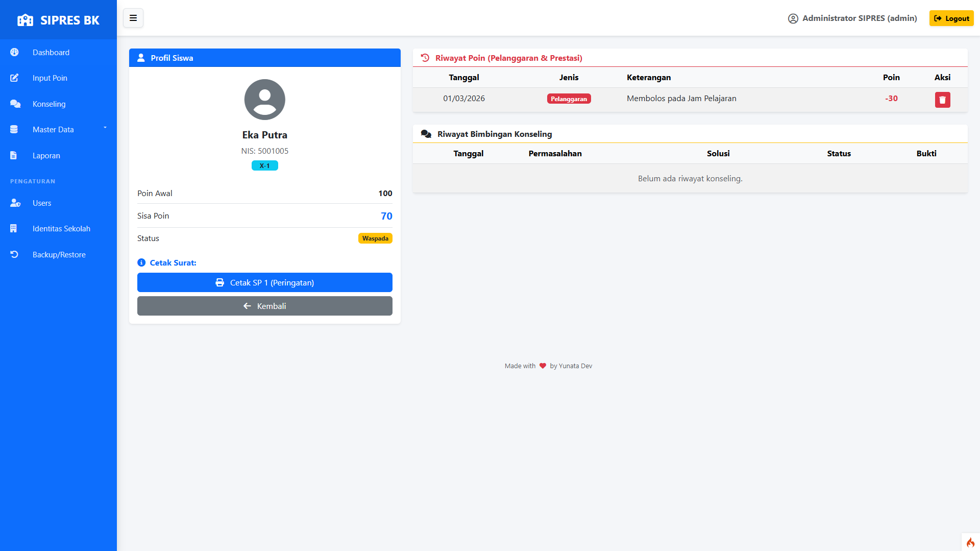
Task: Go to Input Poin menu
Action: tap(50, 78)
